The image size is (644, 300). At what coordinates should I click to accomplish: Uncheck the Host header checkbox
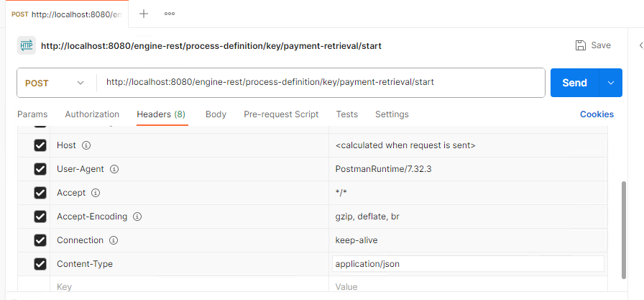[40, 145]
